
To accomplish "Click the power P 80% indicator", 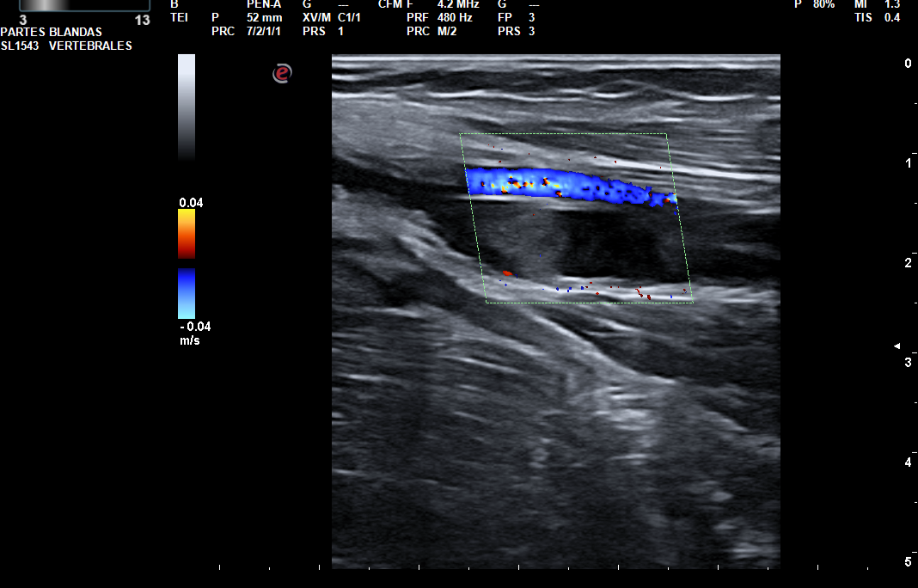I will (x=814, y=4).
